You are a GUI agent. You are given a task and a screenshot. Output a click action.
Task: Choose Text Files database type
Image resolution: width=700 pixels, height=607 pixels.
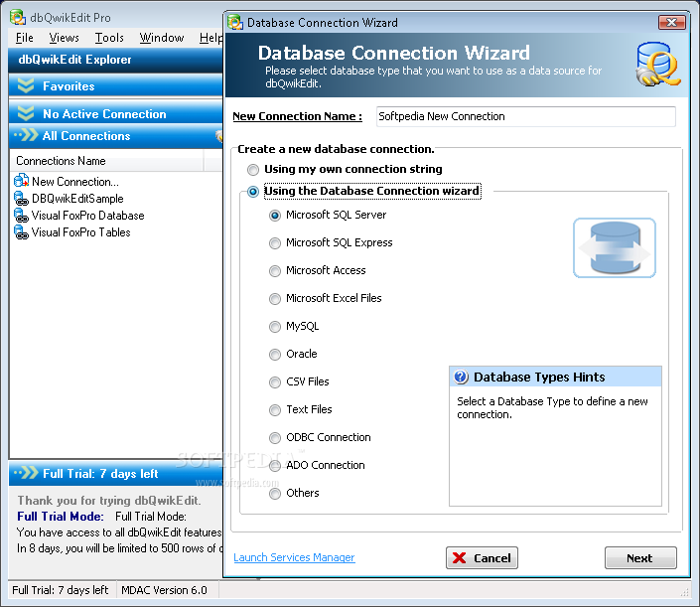(275, 410)
